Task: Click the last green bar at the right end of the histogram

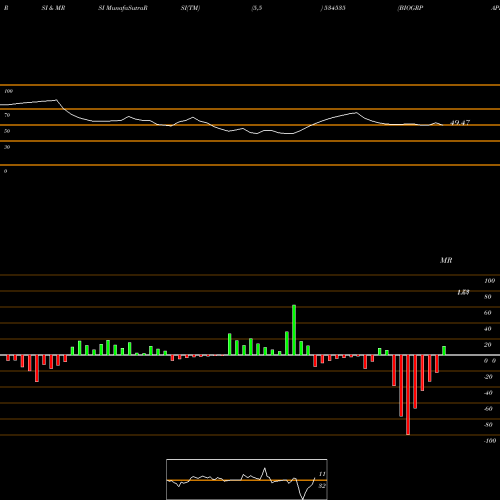Action: 444,351
